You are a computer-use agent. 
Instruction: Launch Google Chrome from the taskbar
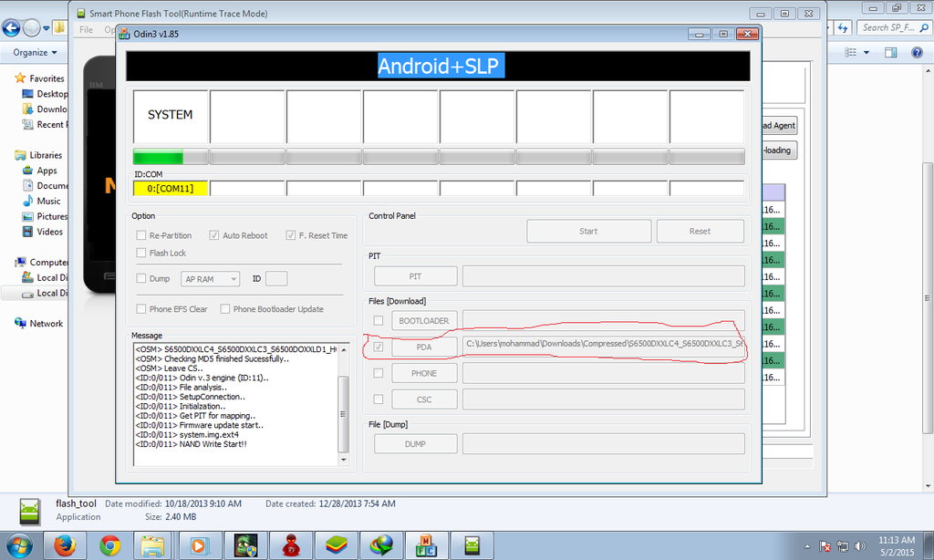pos(110,545)
